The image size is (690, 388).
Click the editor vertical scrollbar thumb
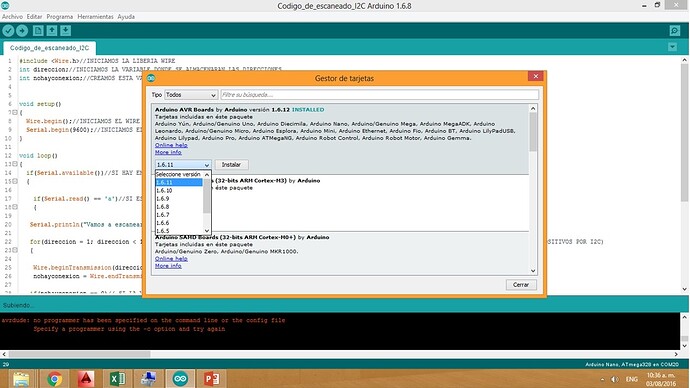tap(684, 132)
